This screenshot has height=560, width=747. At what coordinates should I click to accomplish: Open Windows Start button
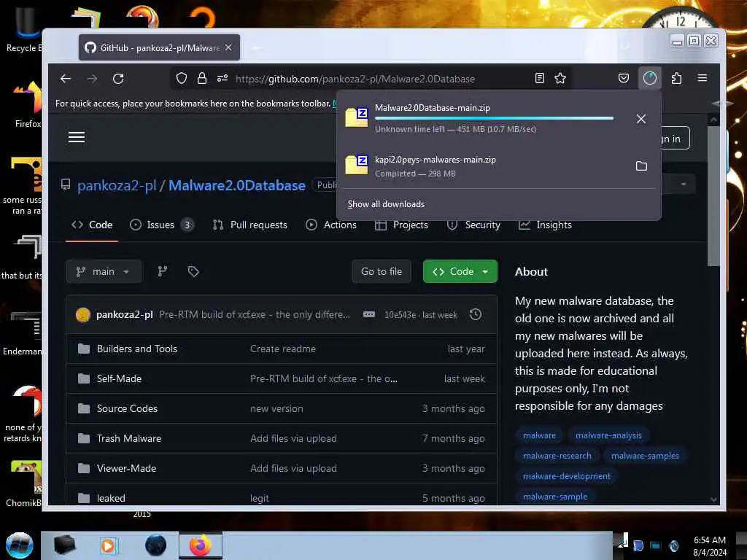click(x=20, y=545)
